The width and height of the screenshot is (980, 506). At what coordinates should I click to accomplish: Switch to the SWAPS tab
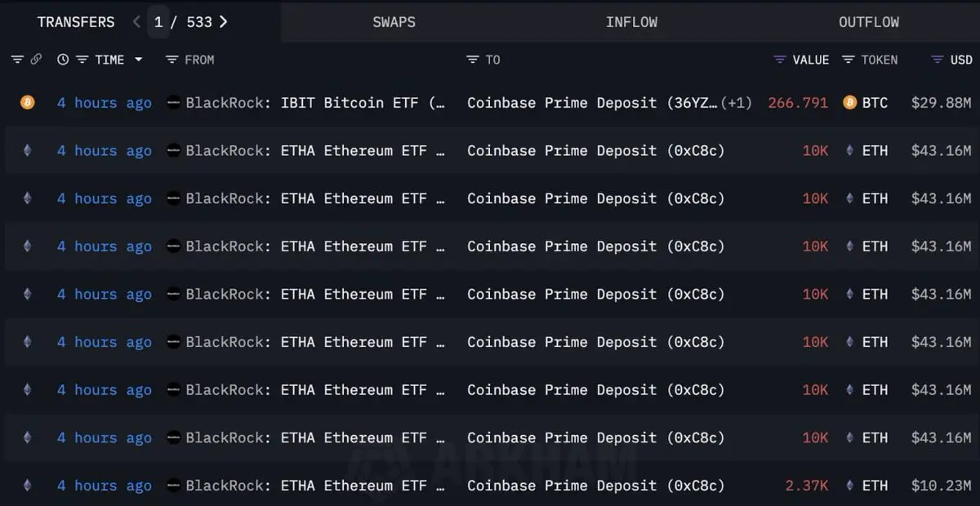click(x=394, y=22)
